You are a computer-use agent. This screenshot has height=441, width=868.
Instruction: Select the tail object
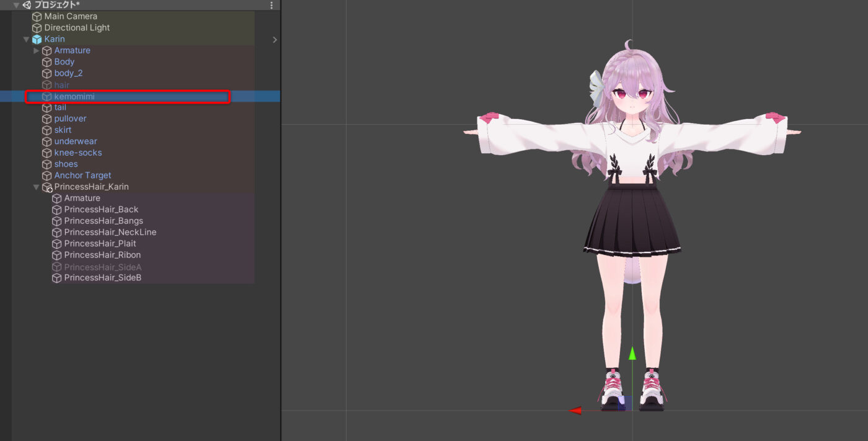click(x=60, y=107)
